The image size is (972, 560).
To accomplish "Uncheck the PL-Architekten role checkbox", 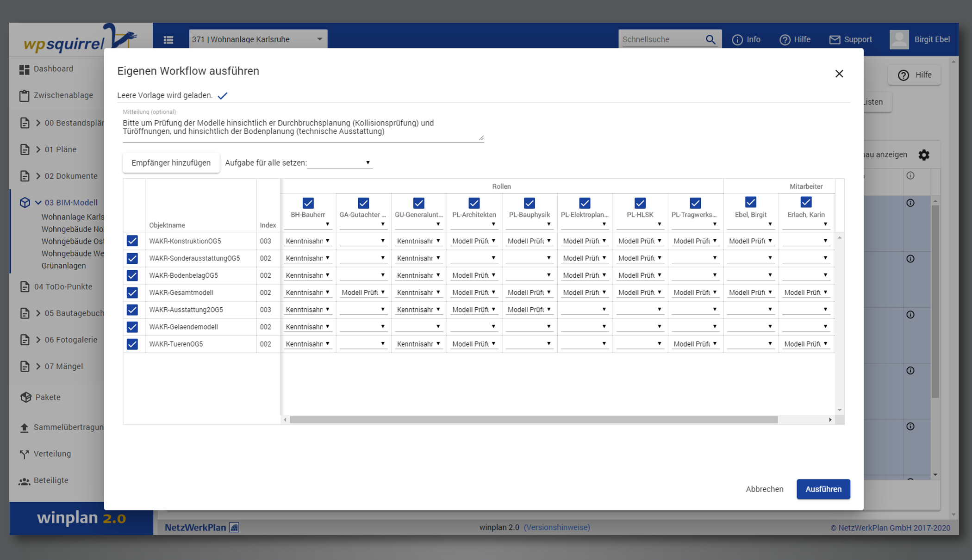I will point(474,203).
